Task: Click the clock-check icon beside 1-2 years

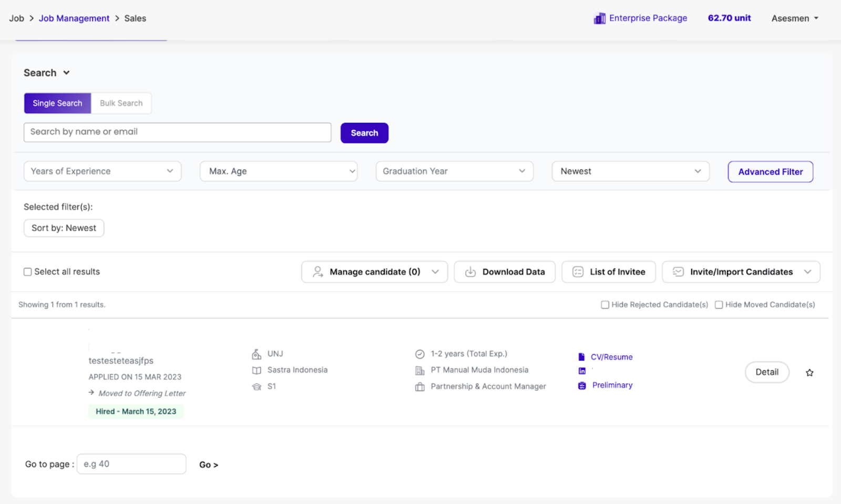Action: pos(420,354)
